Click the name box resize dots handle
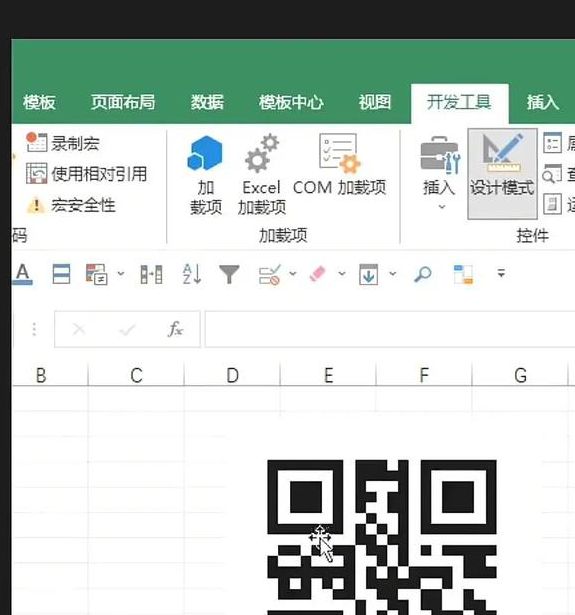The width and height of the screenshot is (575, 615). [x=34, y=329]
